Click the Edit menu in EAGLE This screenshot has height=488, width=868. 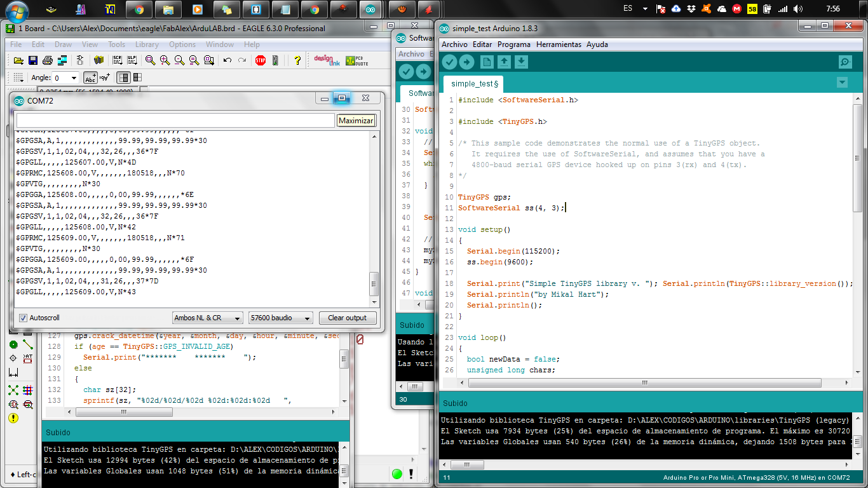(38, 44)
